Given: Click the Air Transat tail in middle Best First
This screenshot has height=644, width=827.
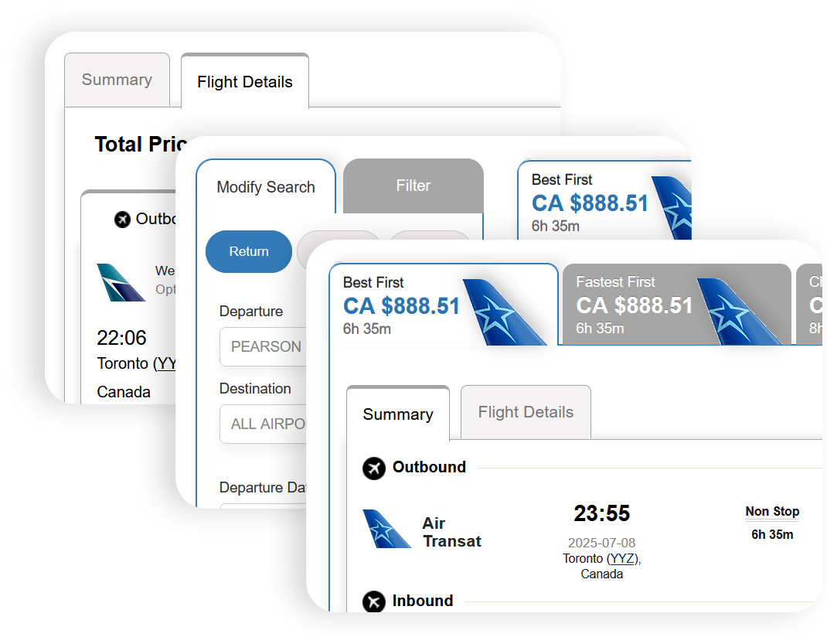Looking at the screenshot, I should (672, 208).
